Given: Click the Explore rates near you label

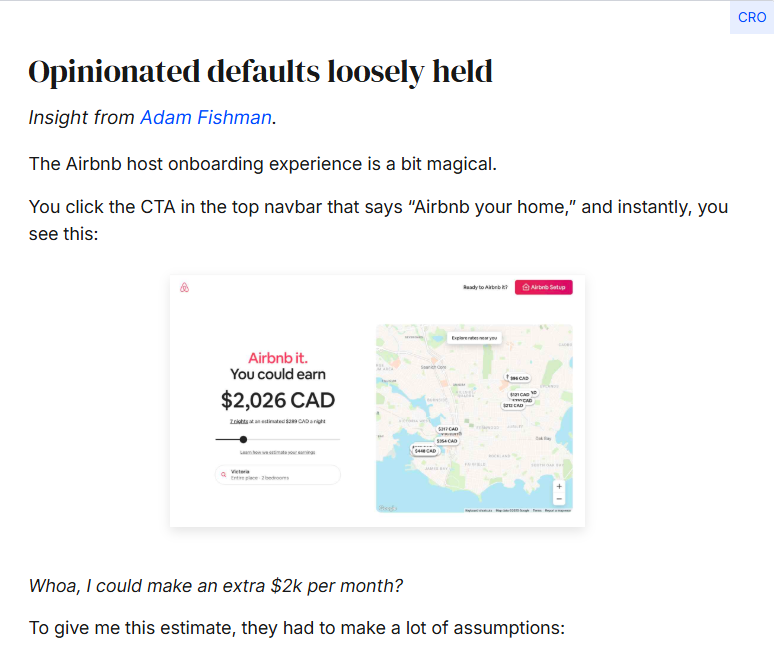Looking at the screenshot, I should click(474, 338).
